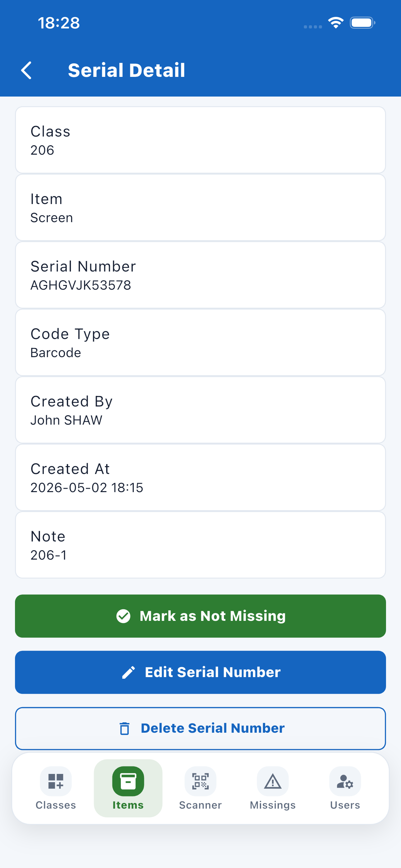Open the Scanner QR code icon

[x=200, y=781]
